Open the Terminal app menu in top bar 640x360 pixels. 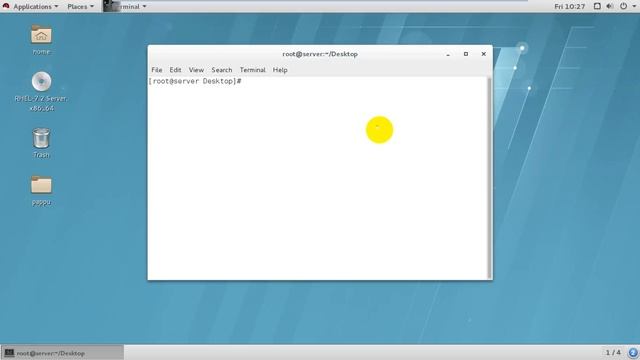click(x=125, y=7)
